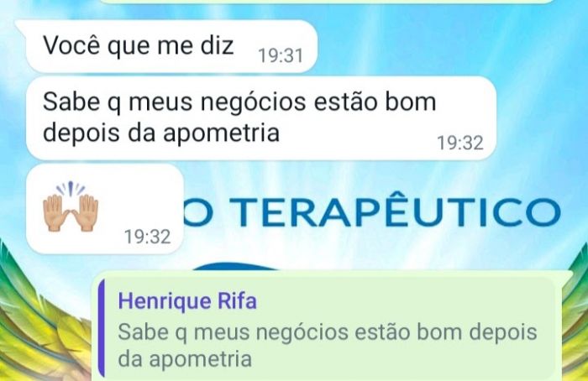Screen dimensions: 588x381
Task: Tap the raised hands emoji
Action: [x=71, y=206]
